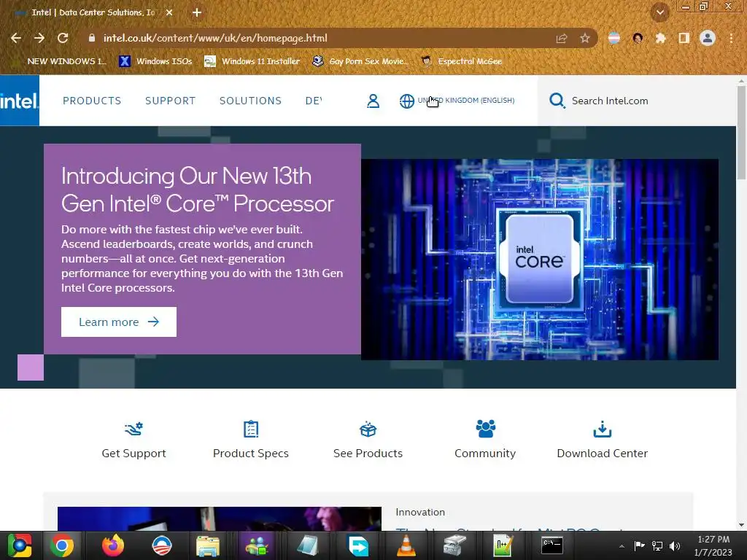
Task: Change United Kingdom (English) region
Action: (x=466, y=101)
